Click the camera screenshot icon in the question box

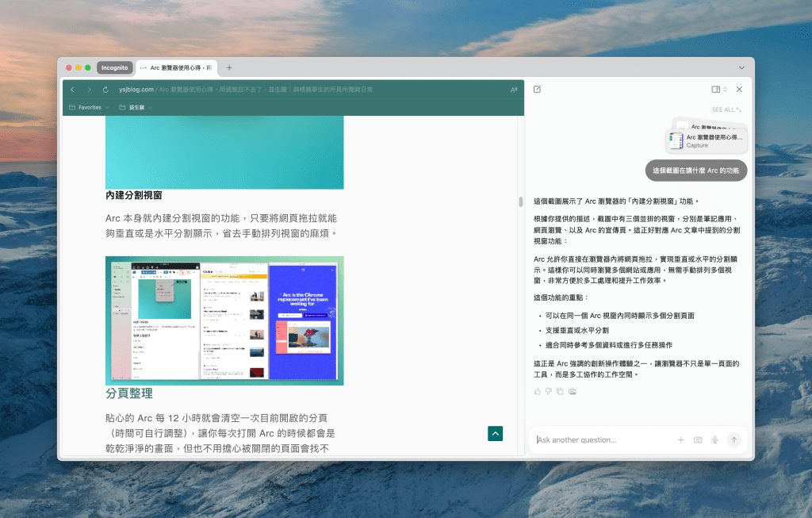click(698, 439)
